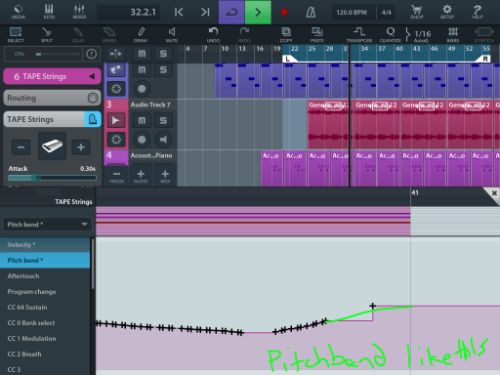Choose the Select tool
This screenshot has width=500, height=375.
pos(16,35)
